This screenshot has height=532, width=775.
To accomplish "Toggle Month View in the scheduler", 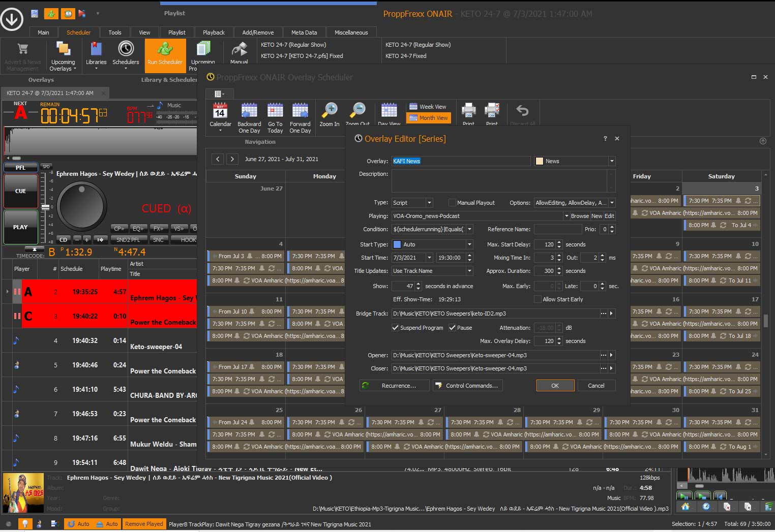I will 428,118.
